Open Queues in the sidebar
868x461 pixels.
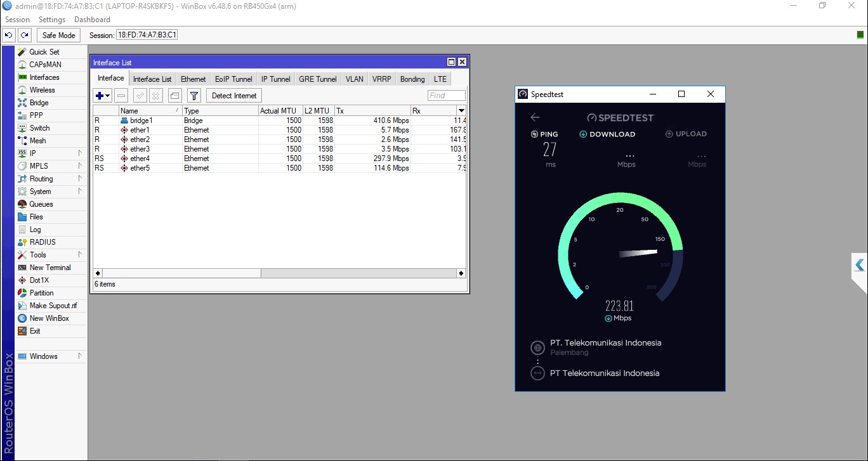pyautogui.click(x=41, y=204)
